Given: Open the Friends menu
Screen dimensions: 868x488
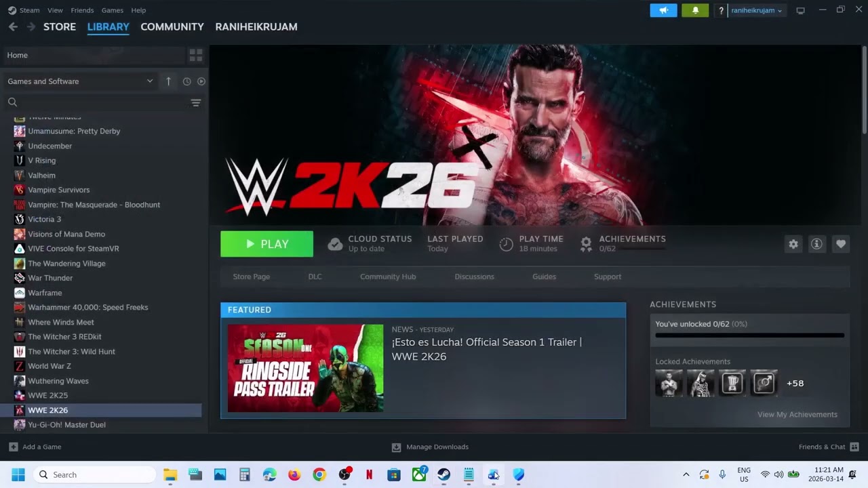Looking at the screenshot, I should 82,10.
